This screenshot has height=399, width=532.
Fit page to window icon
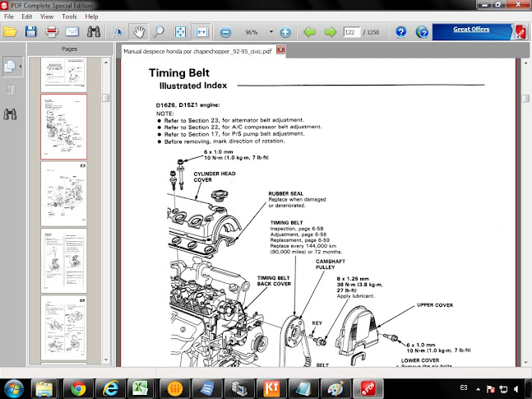click(x=180, y=32)
